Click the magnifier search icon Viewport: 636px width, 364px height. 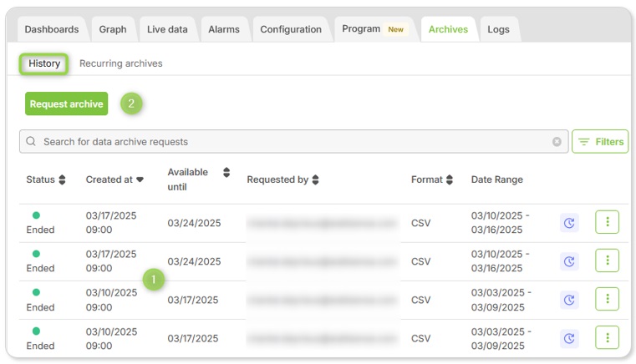click(31, 141)
